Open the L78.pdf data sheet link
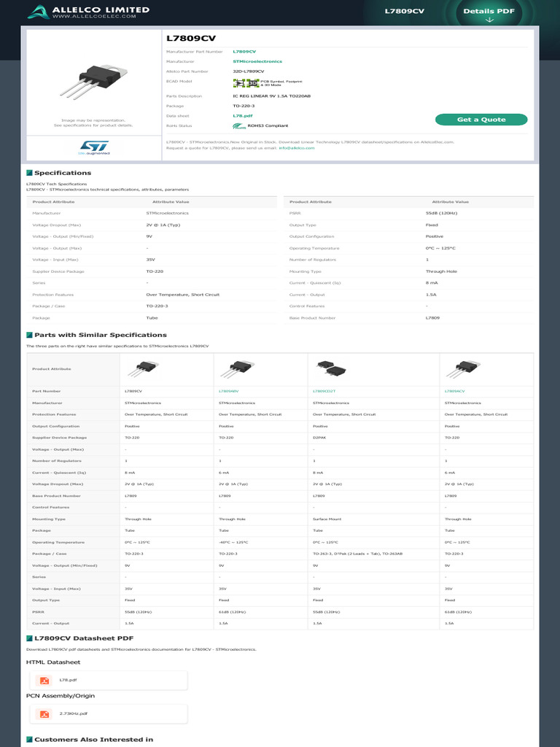This screenshot has width=560, height=747. [x=242, y=116]
